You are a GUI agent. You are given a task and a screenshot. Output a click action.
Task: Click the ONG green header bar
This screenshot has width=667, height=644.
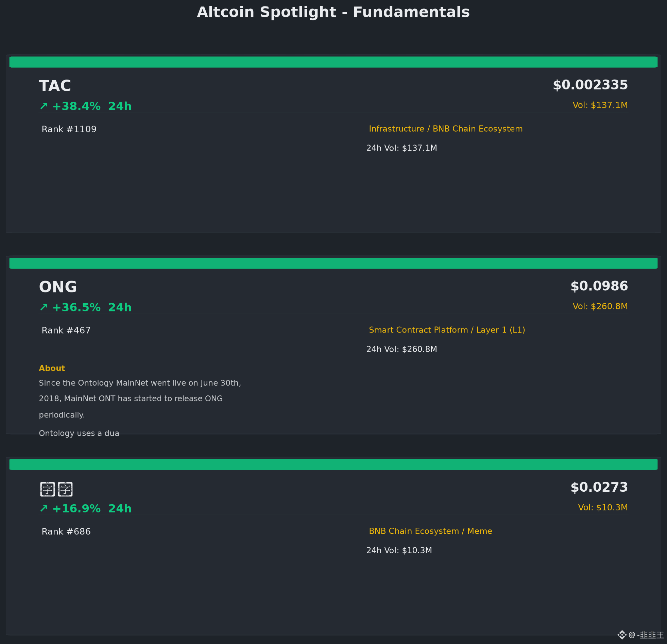(333, 263)
